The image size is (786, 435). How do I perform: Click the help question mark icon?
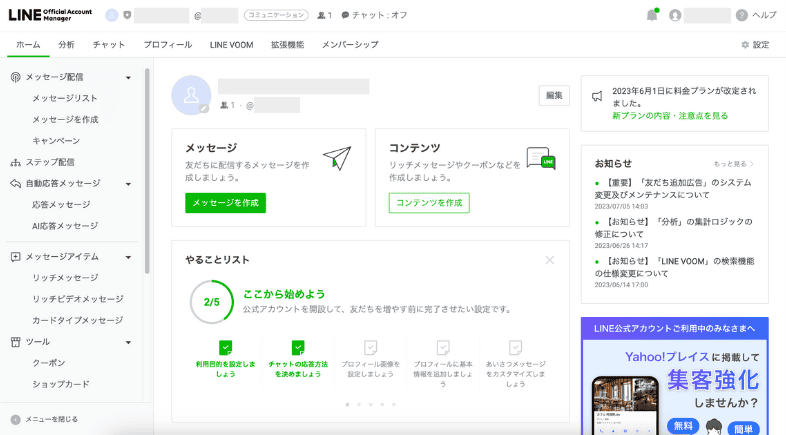coord(741,16)
